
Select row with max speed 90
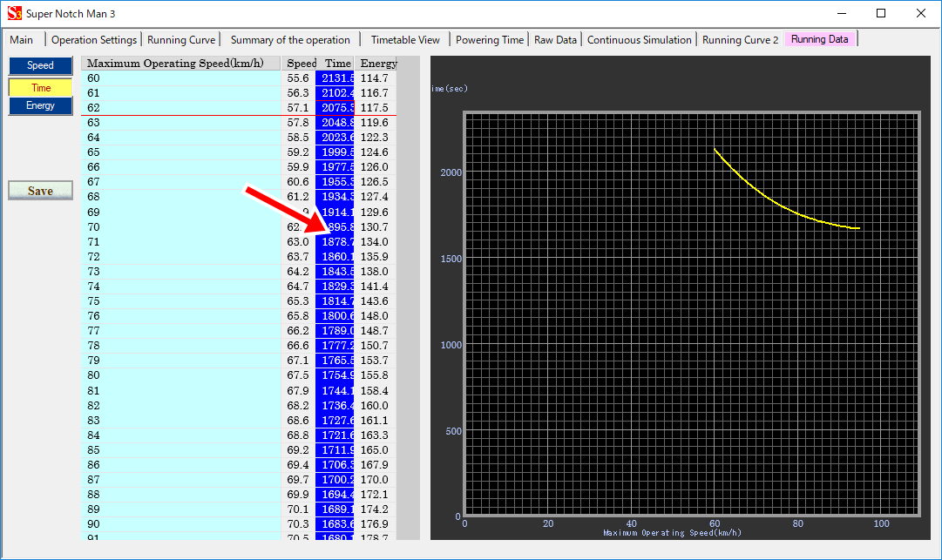239,524
